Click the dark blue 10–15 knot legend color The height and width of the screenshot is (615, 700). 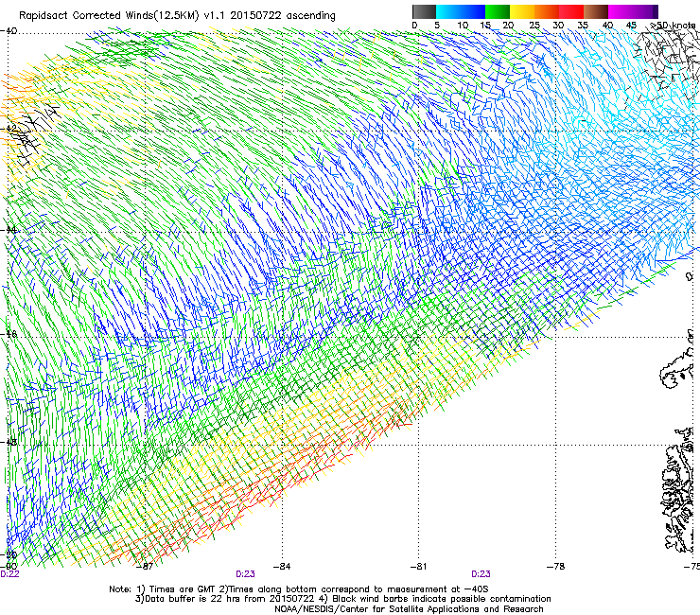[x=472, y=11]
